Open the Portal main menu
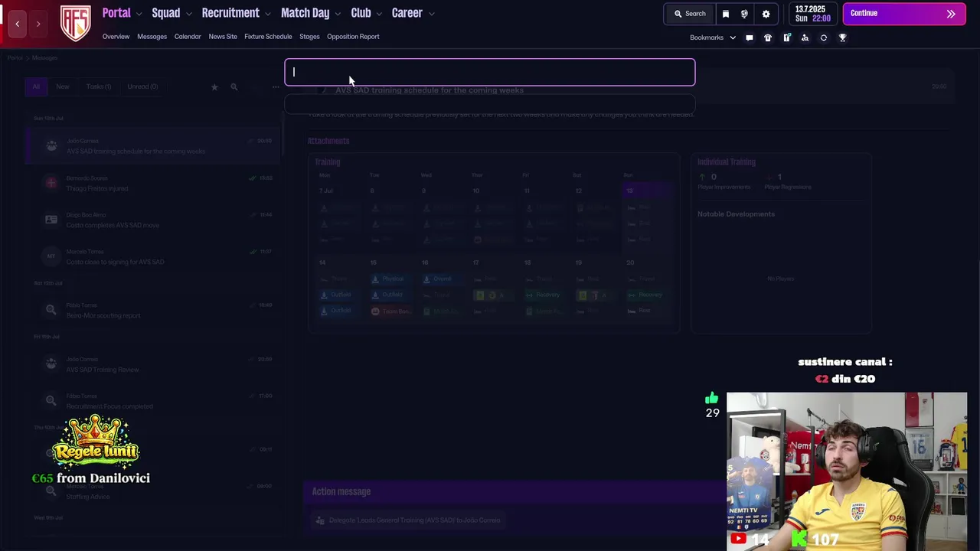 click(116, 13)
